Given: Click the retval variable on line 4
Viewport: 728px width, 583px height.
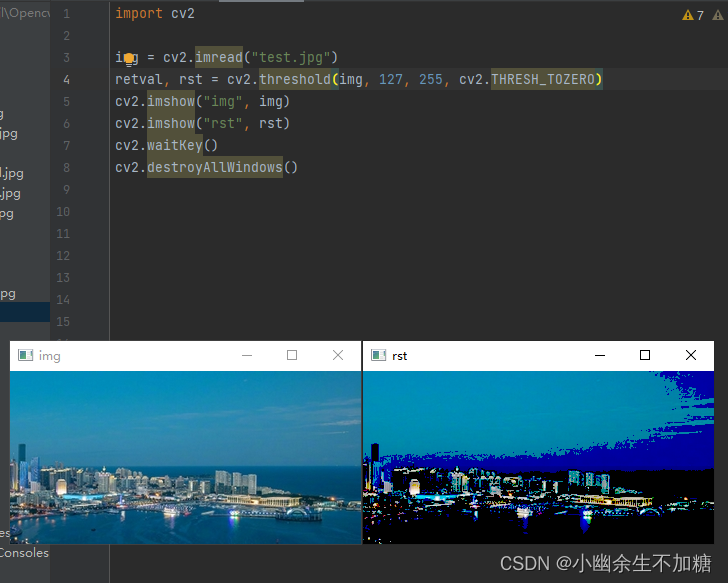Looking at the screenshot, I should click(139, 79).
